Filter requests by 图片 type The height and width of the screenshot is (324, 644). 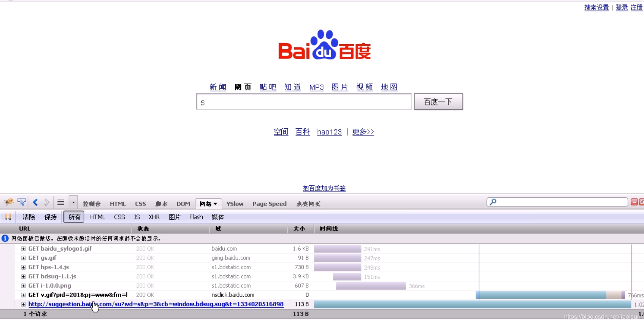click(174, 217)
